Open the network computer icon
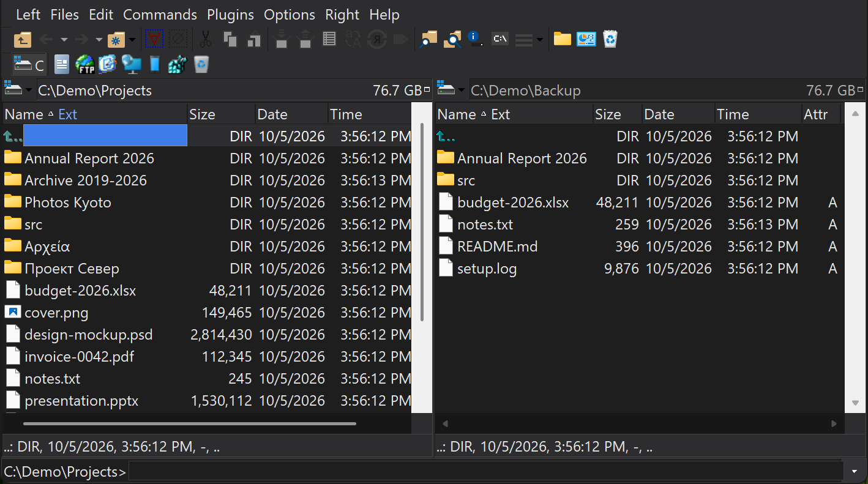The image size is (868, 484). pos(131,64)
